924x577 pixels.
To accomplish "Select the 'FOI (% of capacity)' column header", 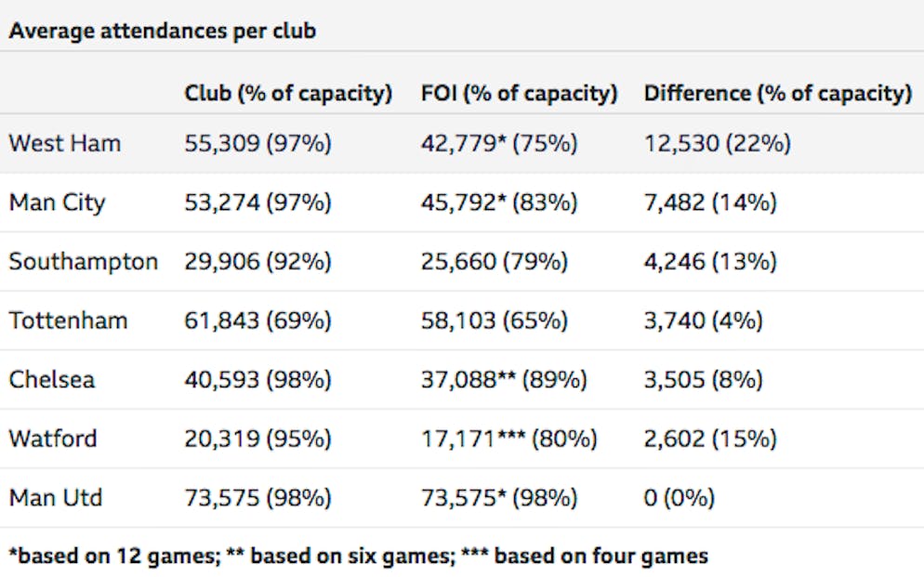I will click(x=518, y=93).
